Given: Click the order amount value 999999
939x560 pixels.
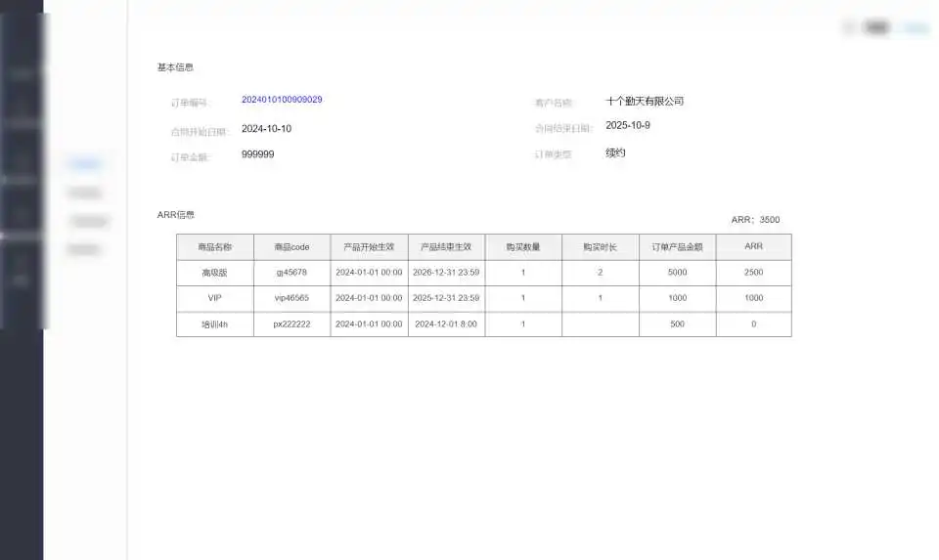Looking at the screenshot, I should [257, 154].
